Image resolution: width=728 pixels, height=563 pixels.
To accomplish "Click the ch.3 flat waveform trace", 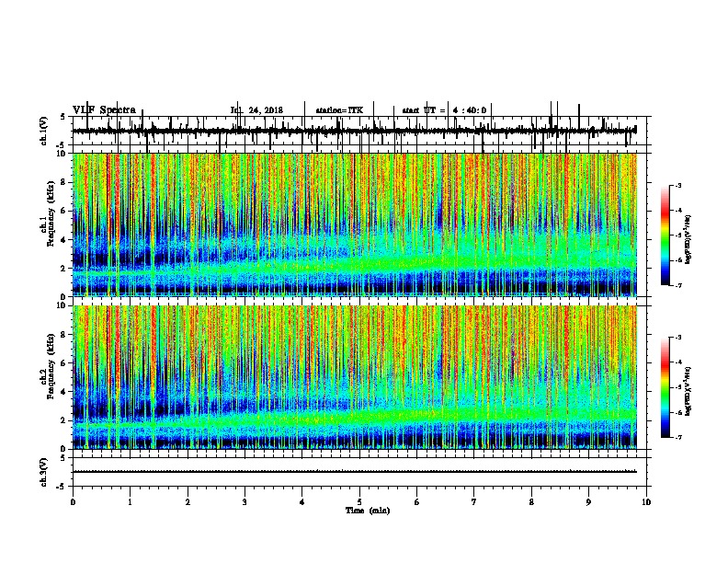I will (x=355, y=472).
